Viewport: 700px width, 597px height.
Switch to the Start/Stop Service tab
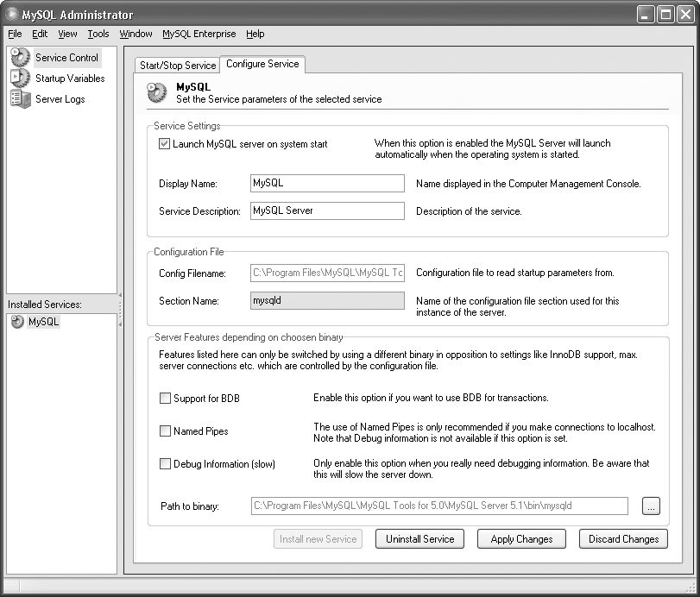[178, 66]
